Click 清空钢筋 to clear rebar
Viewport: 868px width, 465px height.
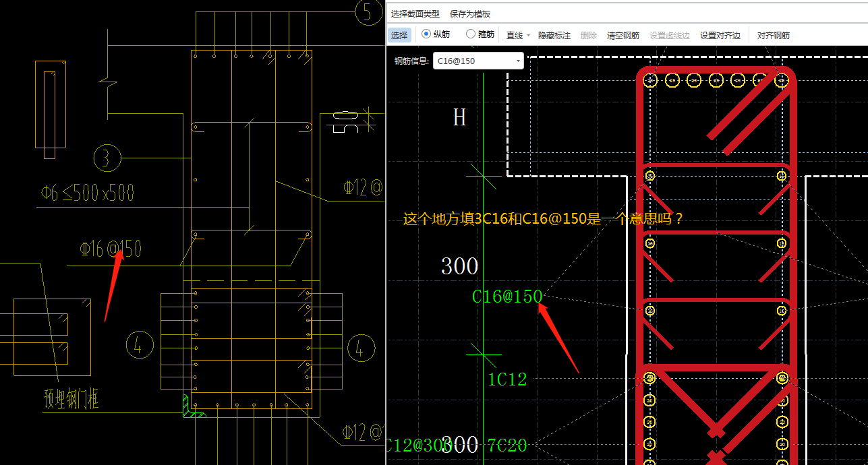coord(623,35)
